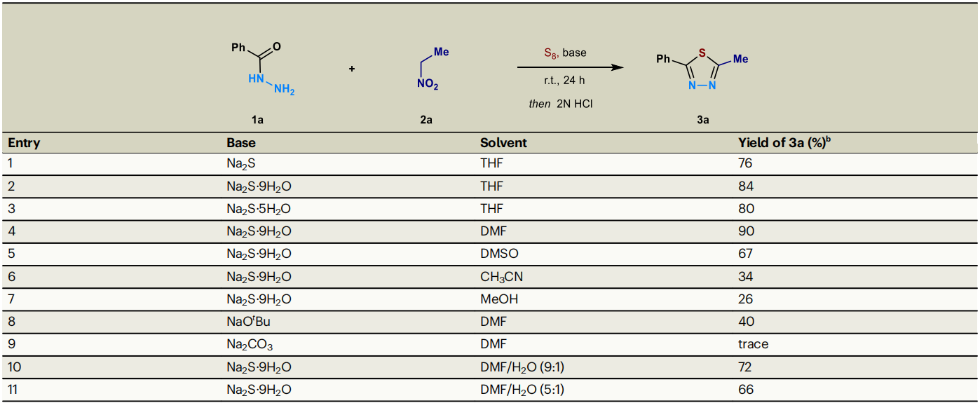Click the "Base" column header
This screenshot has width=980, height=403.
click(241, 143)
